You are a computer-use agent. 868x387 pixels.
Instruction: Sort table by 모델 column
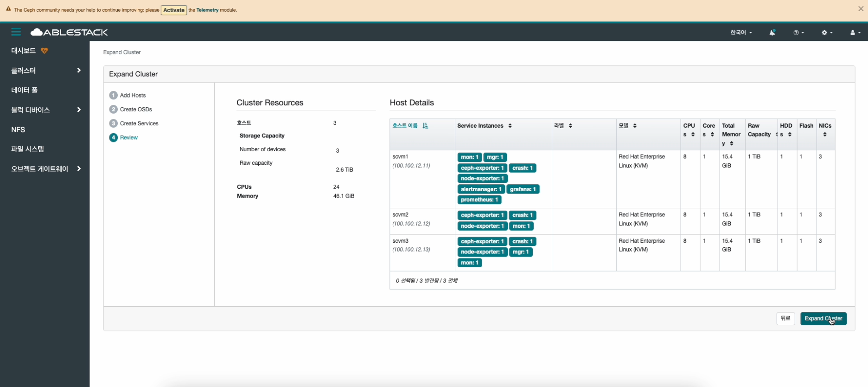pyautogui.click(x=627, y=126)
